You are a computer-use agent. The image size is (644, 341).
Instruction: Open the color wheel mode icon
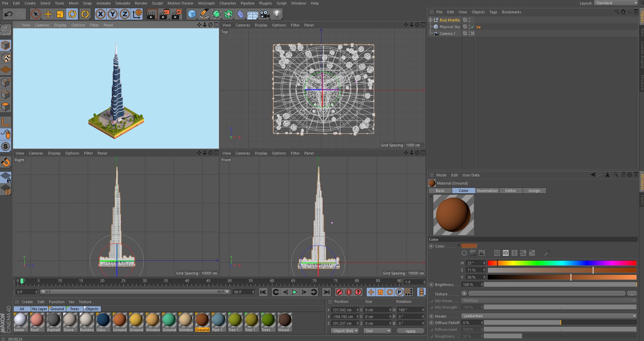[464, 253]
